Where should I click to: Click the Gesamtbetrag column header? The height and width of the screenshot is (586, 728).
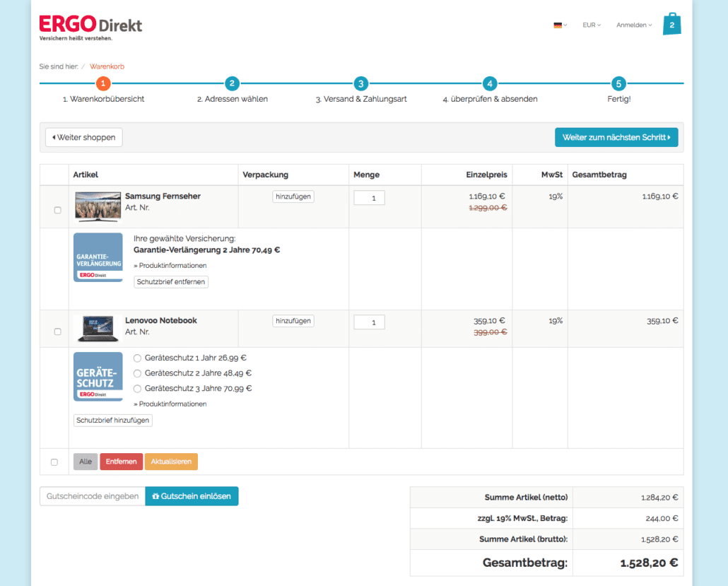[599, 175]
